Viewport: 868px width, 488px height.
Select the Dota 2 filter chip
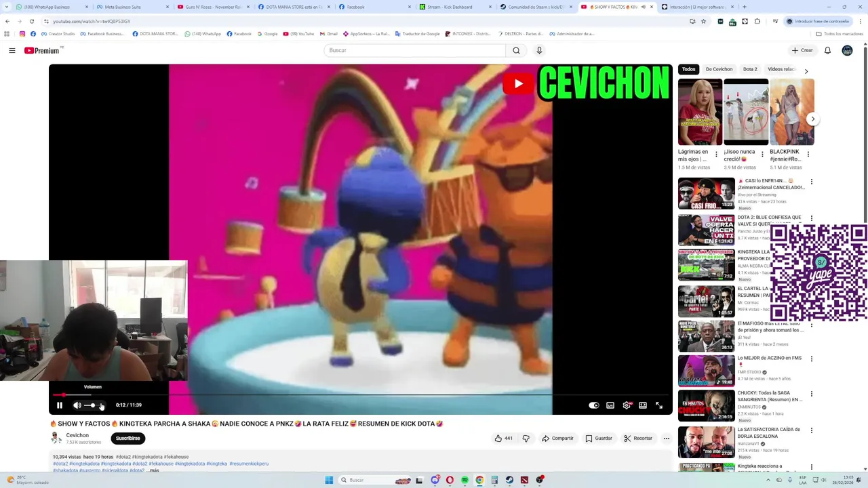point(750,69)
